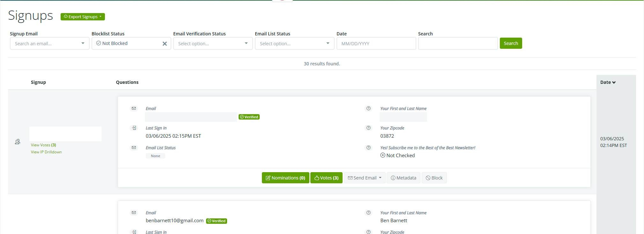Click the green Verified badge on first email
Image resolution: width=644 pixels, height=234 pixels.
249,117
